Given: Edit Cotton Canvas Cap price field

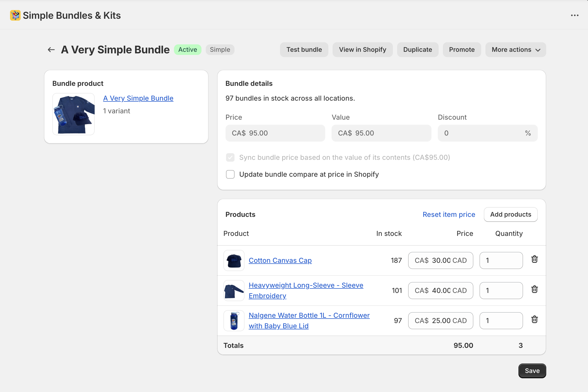Looking at the screenshot, I should (x=440, y=260).
